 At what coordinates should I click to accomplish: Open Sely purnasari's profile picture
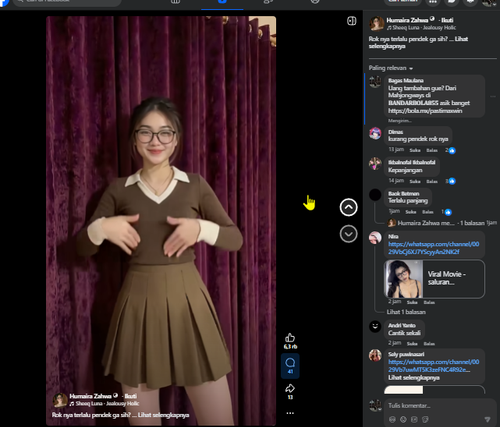click(375, 355)
